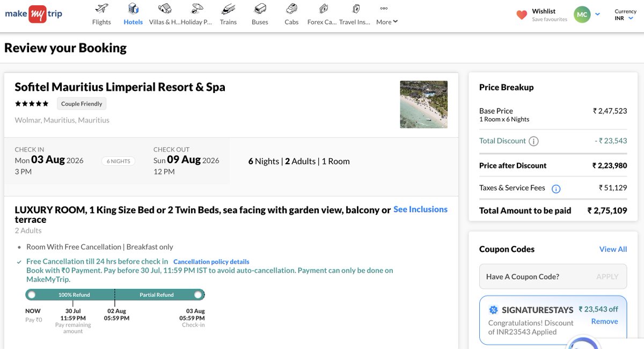
Task: Go to Buses tab label
Action: 260,22
